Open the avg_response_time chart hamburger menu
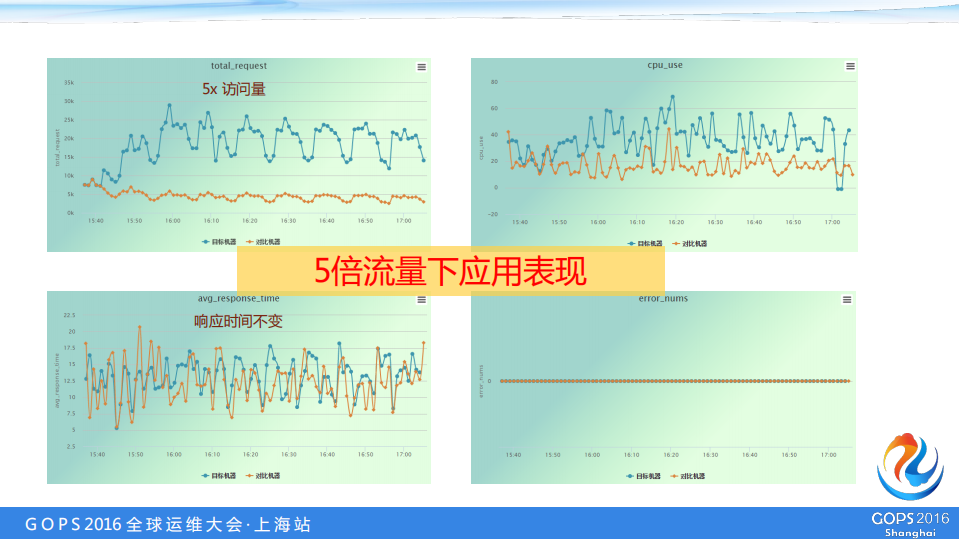 421,300
